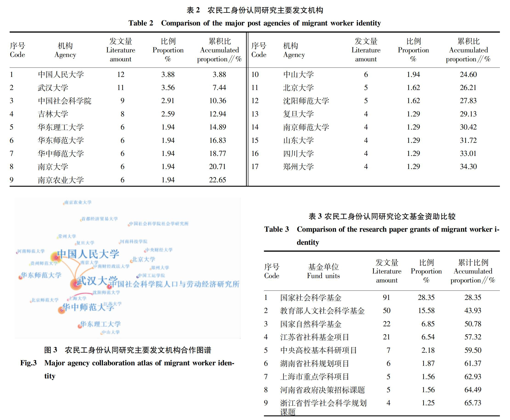Click 华中师范大学 in Table 2
The image size is (510, 420).
click(x=61, y=153)
